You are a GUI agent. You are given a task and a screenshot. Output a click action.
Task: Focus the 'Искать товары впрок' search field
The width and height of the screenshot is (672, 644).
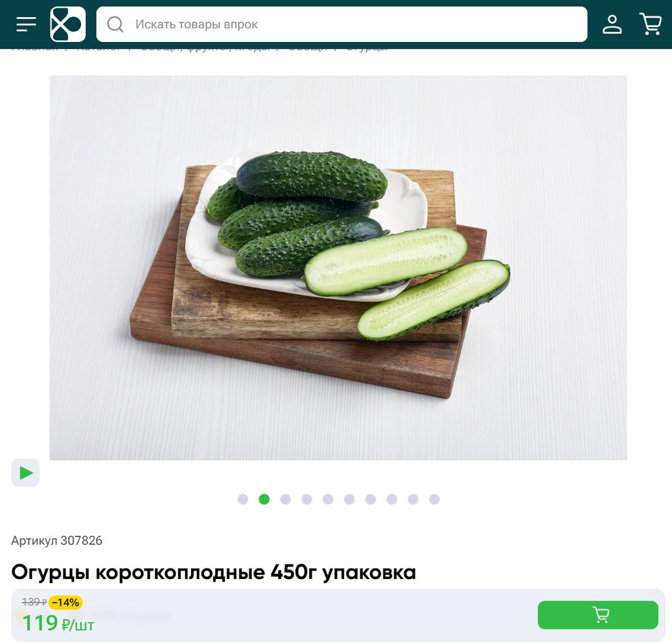coord(341,24)
